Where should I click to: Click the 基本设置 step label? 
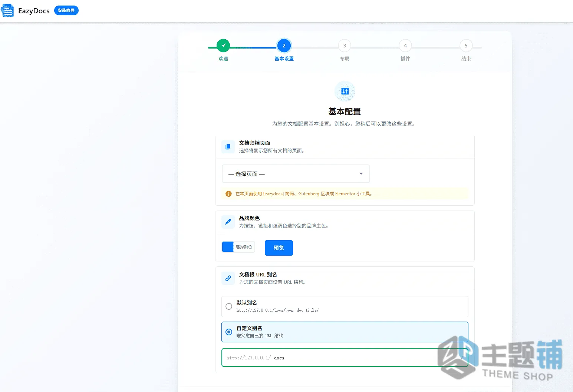point(284,59)
